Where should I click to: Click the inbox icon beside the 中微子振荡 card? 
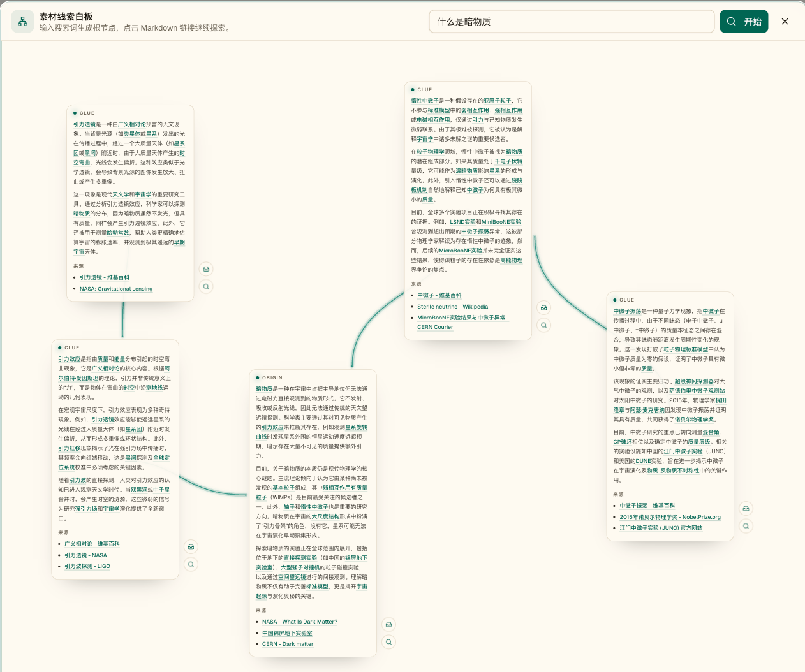coord(746,508)
